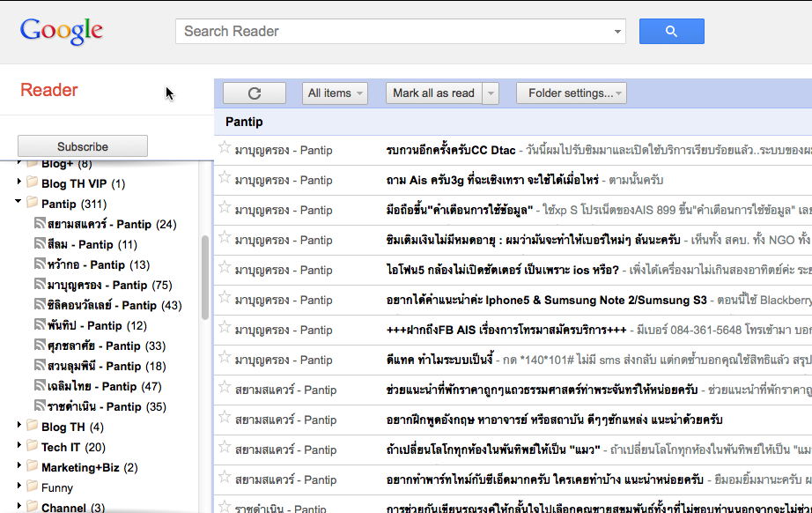Star the 'ไอโฟน5 กล้องไม่เปิดชัตเตอร์' item
812x513 pixels.
tap(225, 267)
